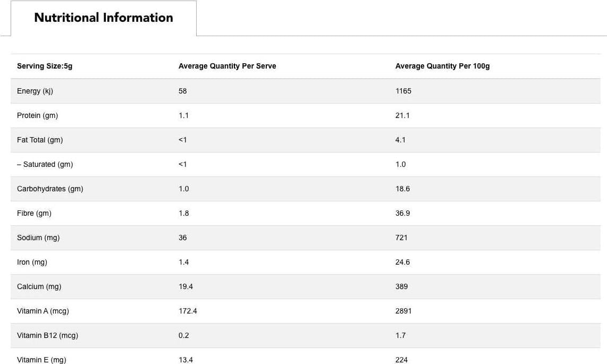Select the Carbohydrates (gm) row label
The image size is (607, 364).
click(50, 189)
